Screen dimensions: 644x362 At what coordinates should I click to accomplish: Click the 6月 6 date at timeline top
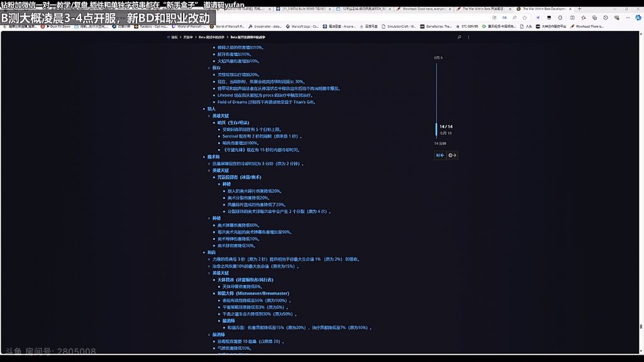438,57
